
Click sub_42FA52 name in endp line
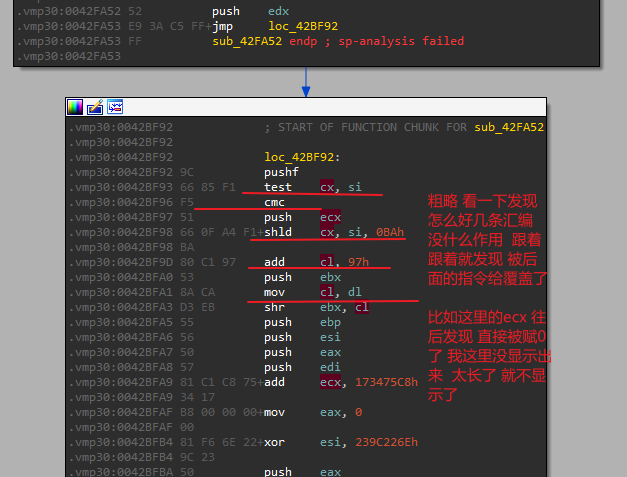[247, 41]
